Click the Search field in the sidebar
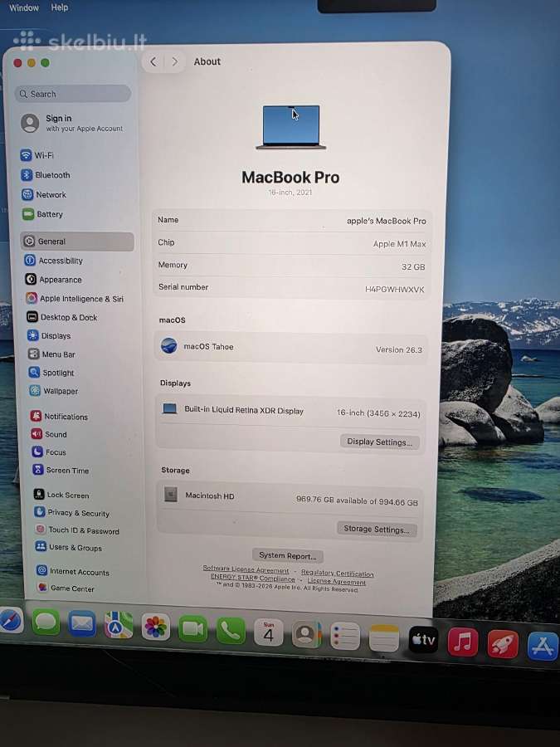560x747 pixels. coord(73,94)
